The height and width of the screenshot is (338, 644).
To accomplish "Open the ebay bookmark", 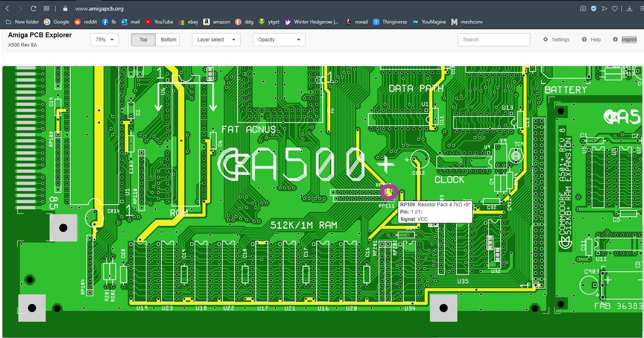I will [x=188, y=22].
